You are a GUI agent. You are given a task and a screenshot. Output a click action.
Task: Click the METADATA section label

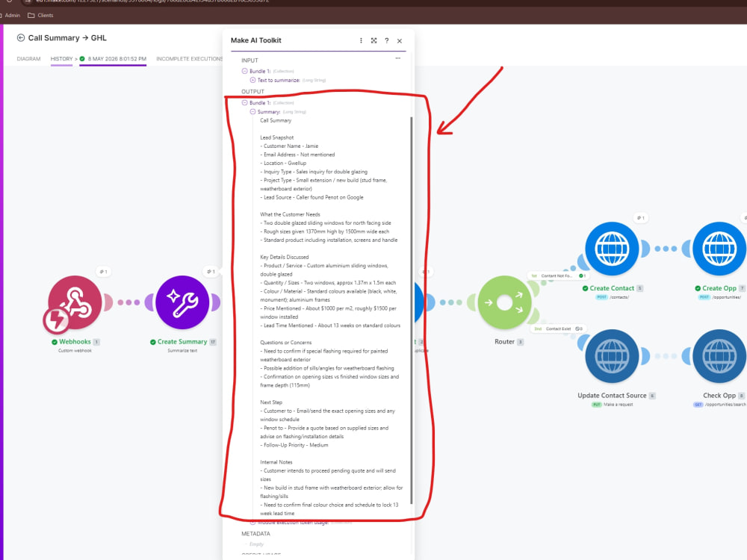pyautogui.click(x=255, y=534)
